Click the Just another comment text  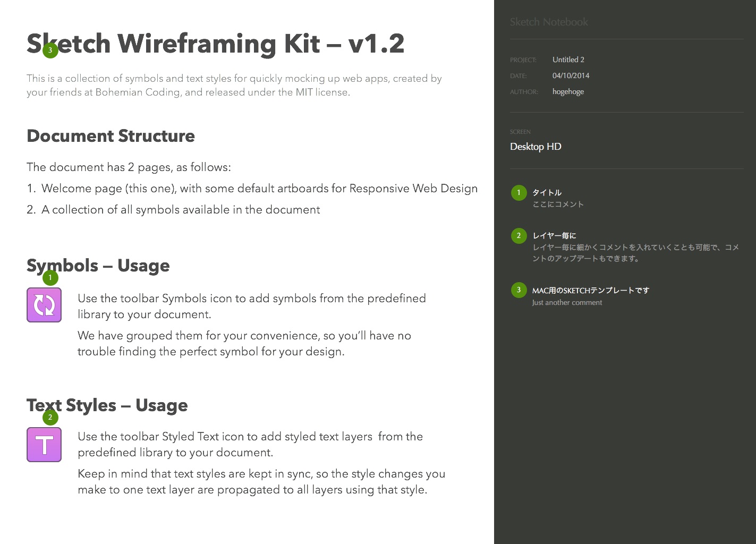(x=567, y=302)
